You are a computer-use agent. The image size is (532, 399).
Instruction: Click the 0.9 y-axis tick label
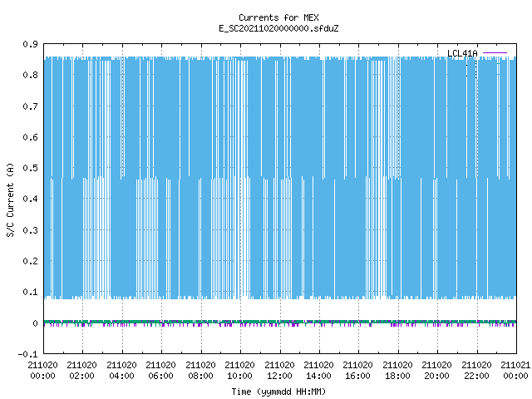coord(30,44)
